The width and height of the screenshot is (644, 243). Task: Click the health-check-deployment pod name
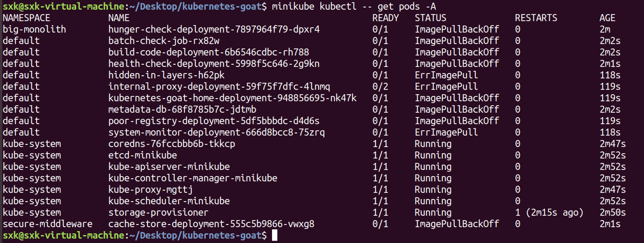point(214,64)
